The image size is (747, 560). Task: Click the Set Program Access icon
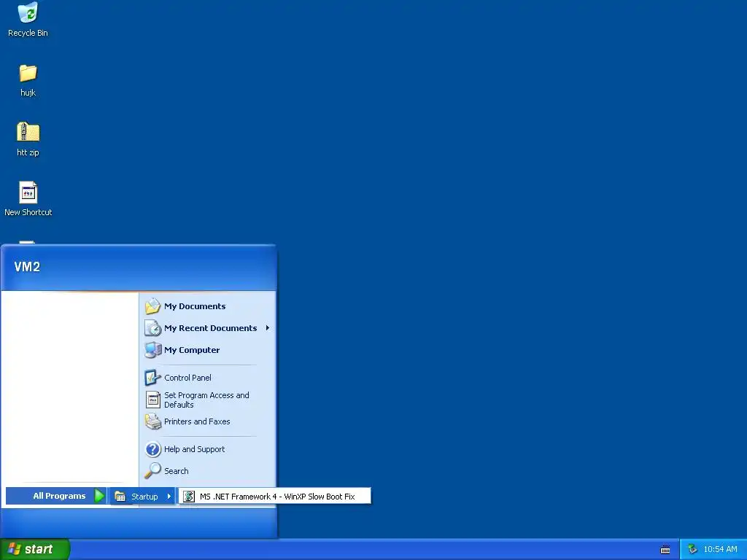153,400
